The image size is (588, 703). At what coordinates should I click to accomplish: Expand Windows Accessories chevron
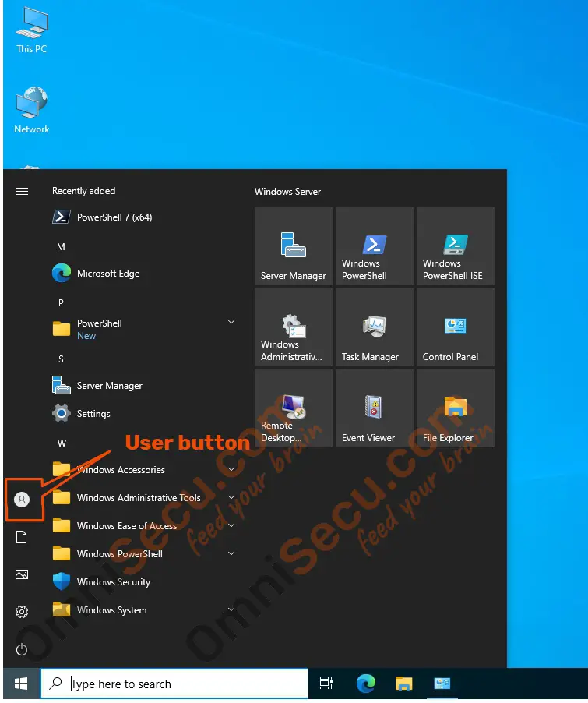tap(231, 469)
